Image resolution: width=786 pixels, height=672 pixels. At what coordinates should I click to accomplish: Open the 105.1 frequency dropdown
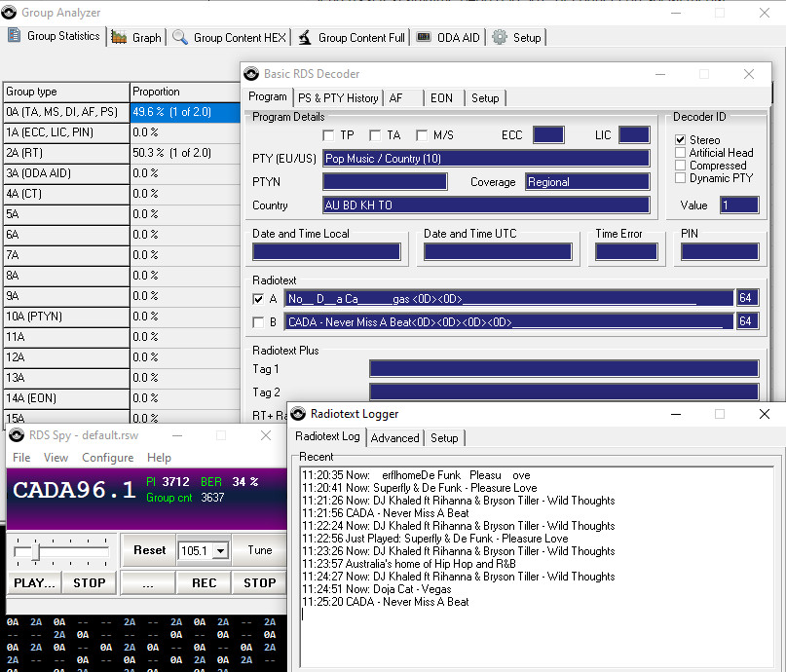[220, 551]
